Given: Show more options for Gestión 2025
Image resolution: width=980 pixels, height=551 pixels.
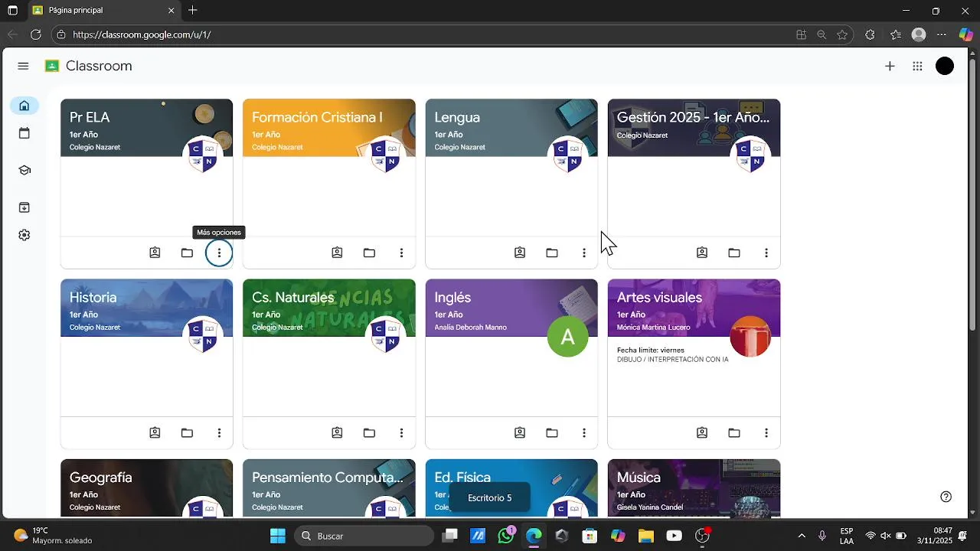Looking at the screenshot, I should 766,253.
